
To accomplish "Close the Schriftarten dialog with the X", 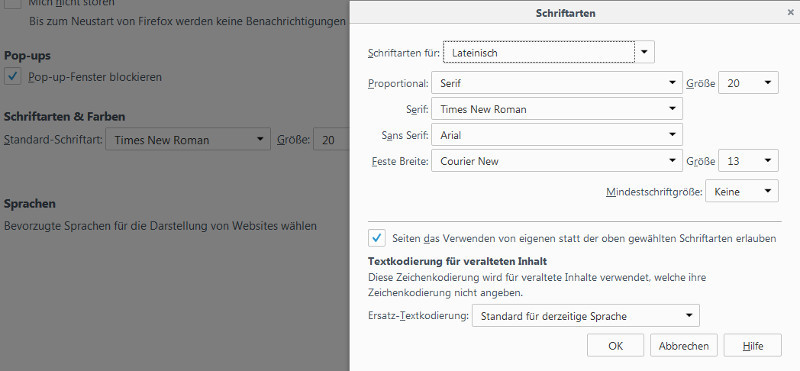I will point(790,13).
